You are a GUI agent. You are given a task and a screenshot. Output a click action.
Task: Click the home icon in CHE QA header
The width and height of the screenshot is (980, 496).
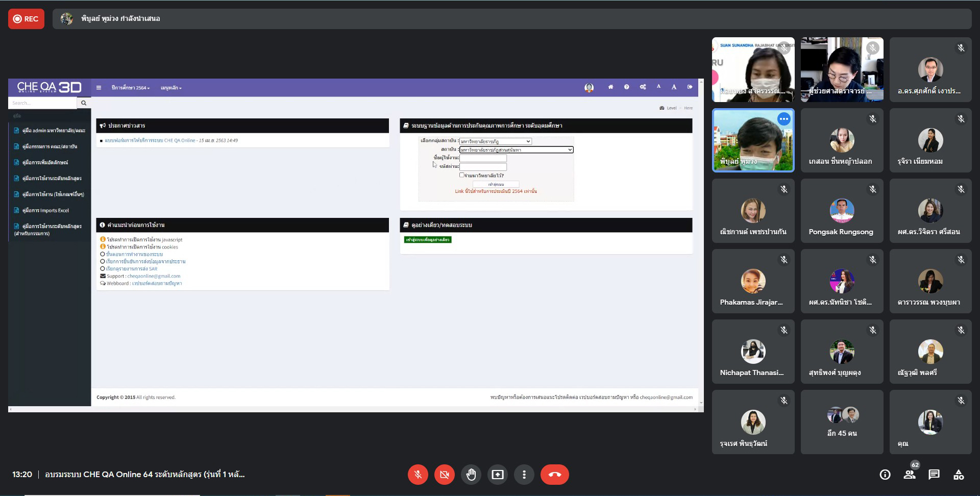[x=610, y=87]
